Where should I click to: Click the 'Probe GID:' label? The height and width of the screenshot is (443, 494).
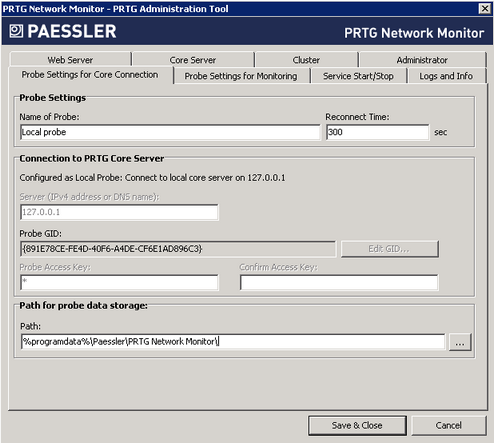[x=41, y=234]
